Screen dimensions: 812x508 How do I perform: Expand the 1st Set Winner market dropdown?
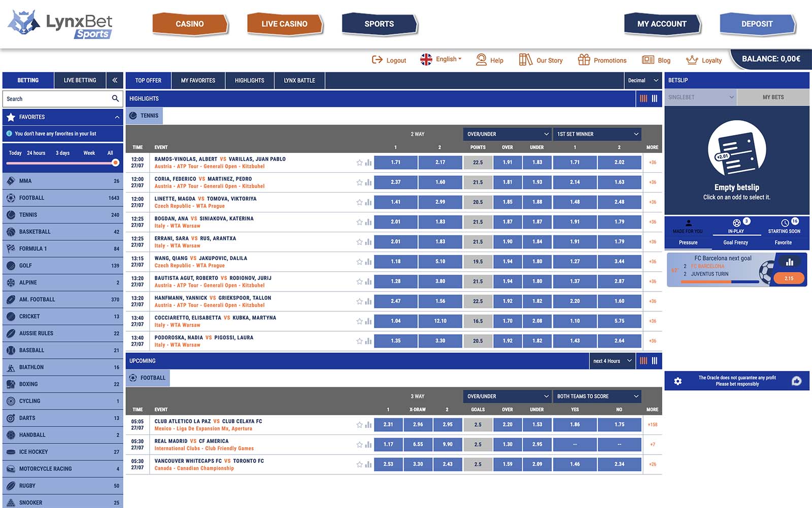(597, 134)
